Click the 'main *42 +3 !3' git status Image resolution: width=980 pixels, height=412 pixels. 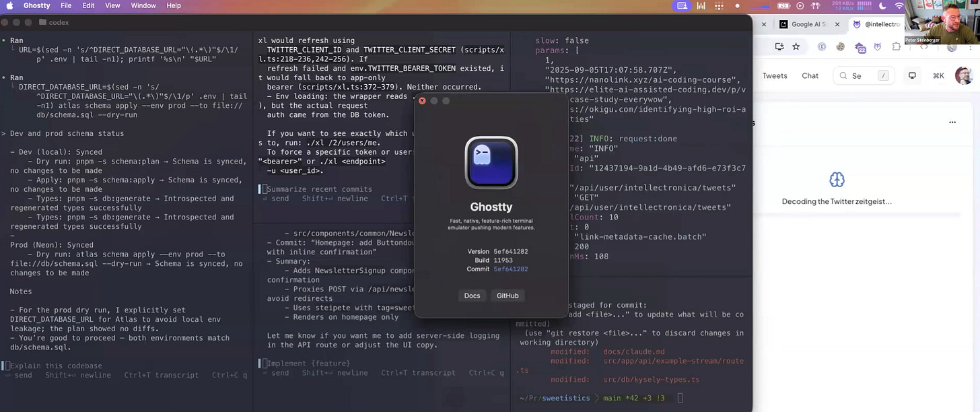(633, 399)
